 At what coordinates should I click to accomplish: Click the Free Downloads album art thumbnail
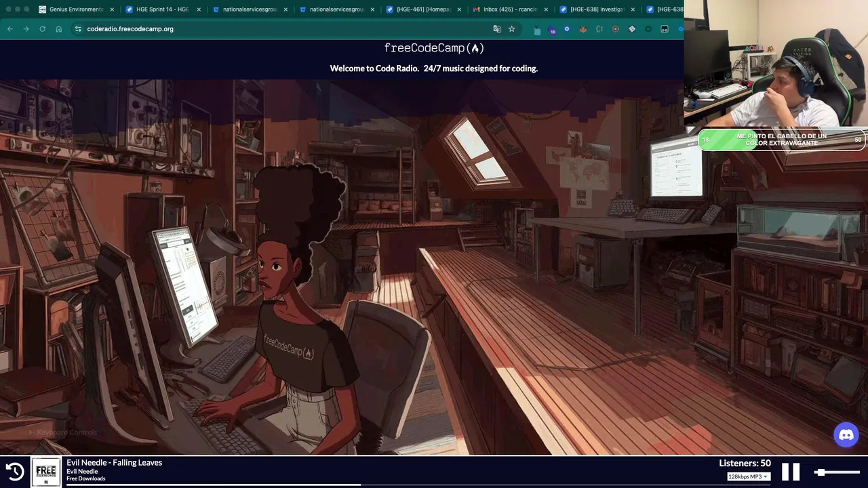(46, 472)
